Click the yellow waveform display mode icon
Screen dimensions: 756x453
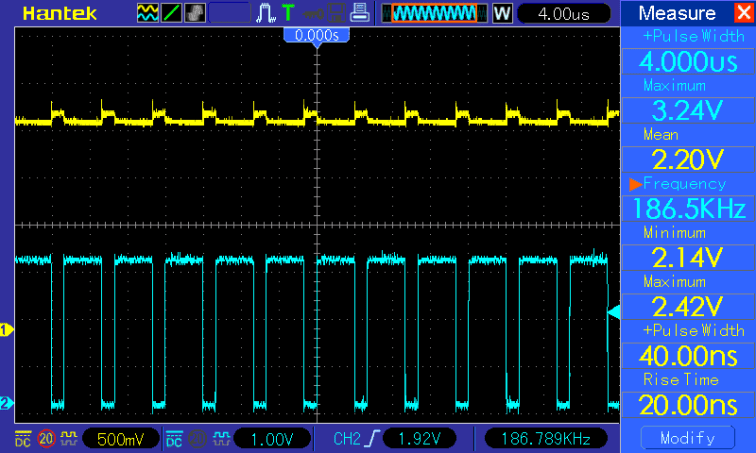point(147,13)
